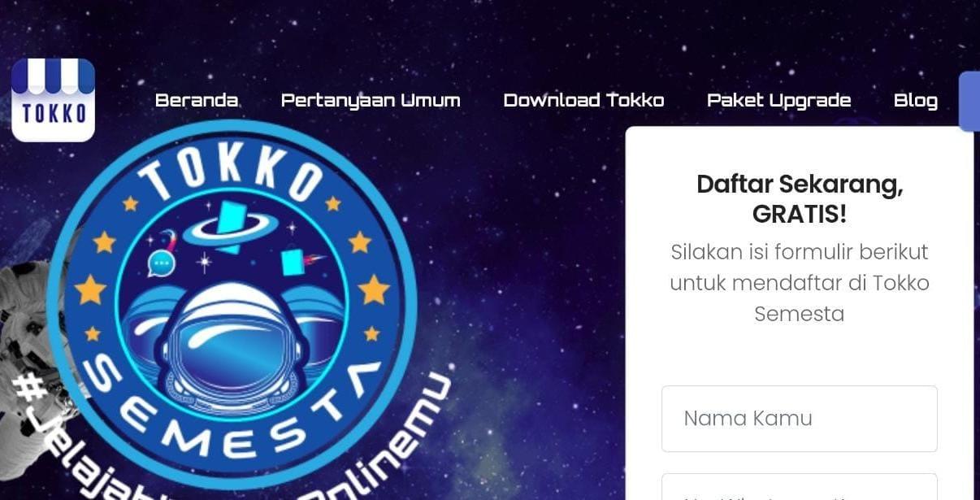The width and height of the screenshot is (980, 500).
Task: Open the Beranda menu item
Action: click(197, 100)
